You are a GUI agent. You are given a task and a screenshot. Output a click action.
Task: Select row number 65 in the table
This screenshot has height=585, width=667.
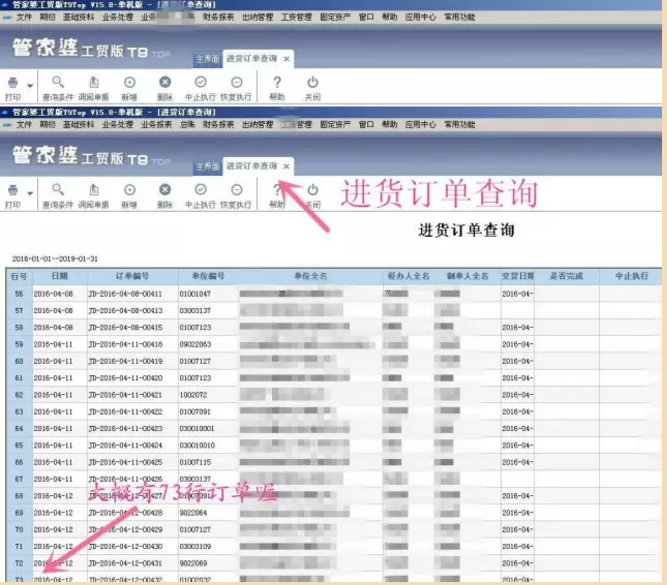click(19, 445)
